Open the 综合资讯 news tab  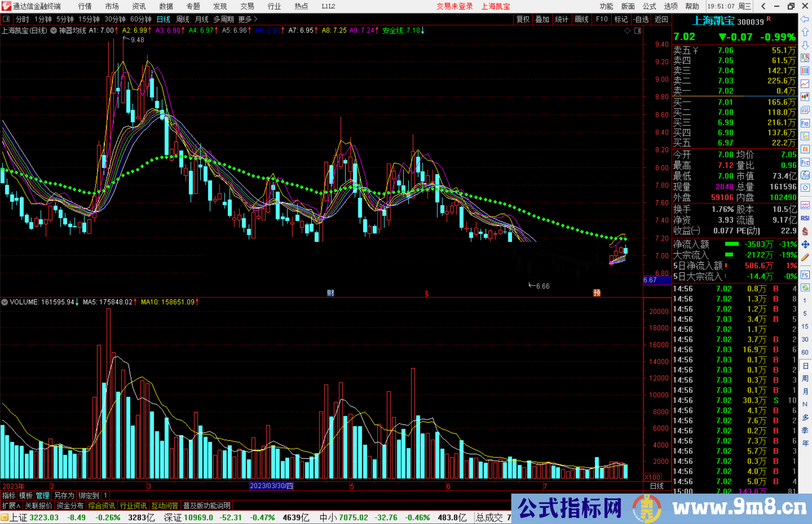click(101, 506)
